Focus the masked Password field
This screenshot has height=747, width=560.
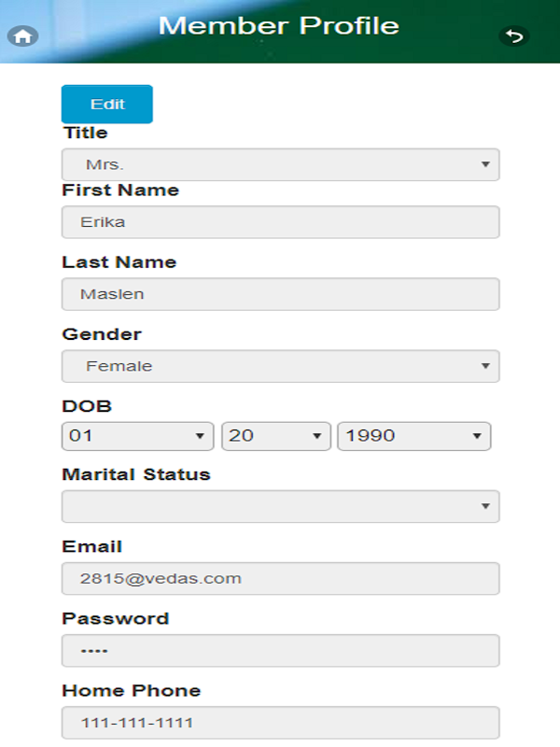[280, 650]
